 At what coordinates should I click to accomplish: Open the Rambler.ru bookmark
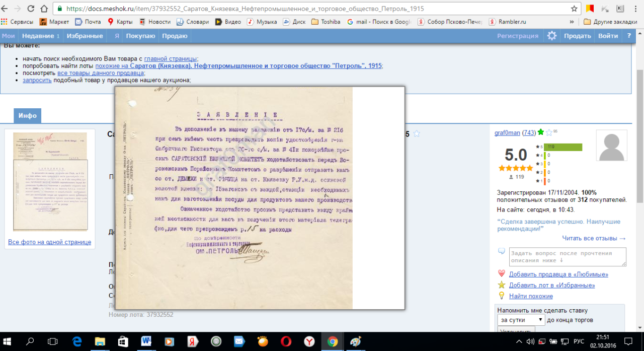click(x=508, y=22)
